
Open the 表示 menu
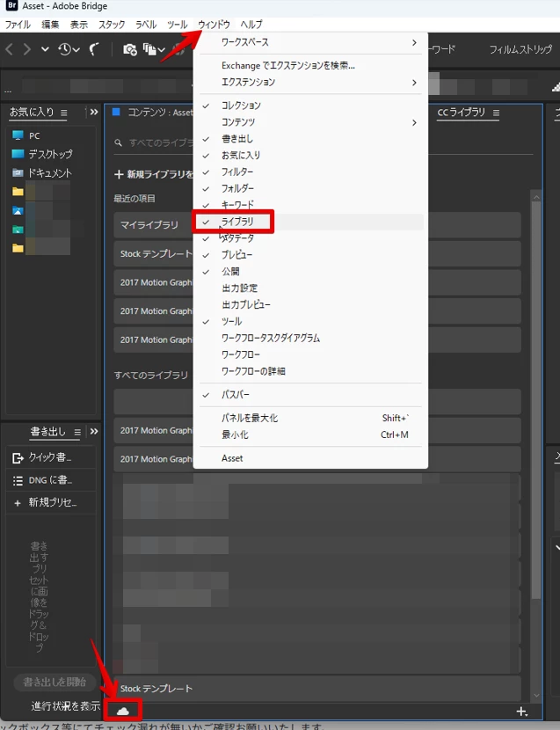tap(78, 25)
